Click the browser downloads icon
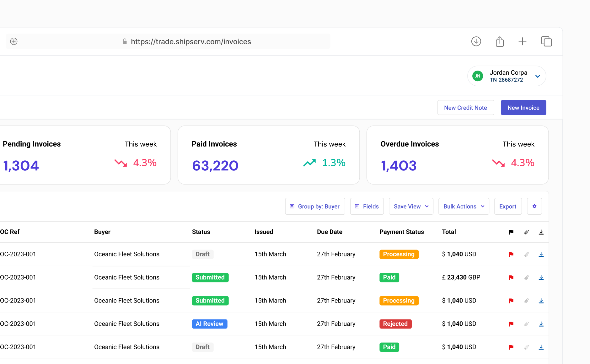Image resolution: width=590 pixels, height=364 pixels. point(476,41)
